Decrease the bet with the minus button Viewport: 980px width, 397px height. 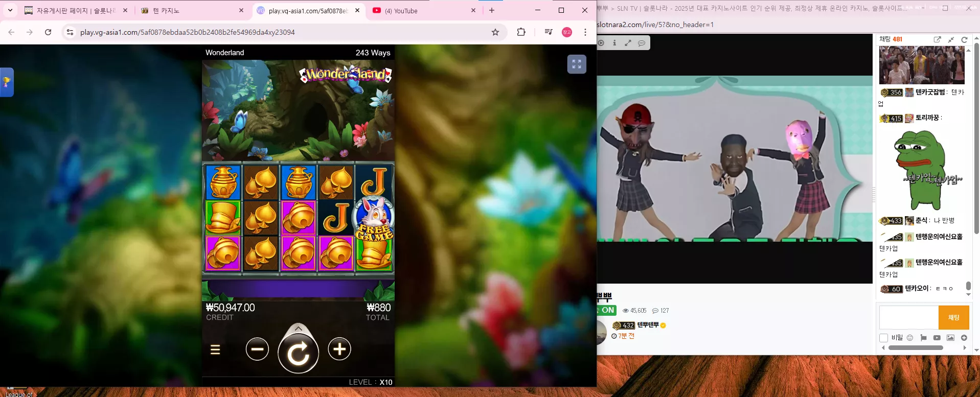pos(257,349)
